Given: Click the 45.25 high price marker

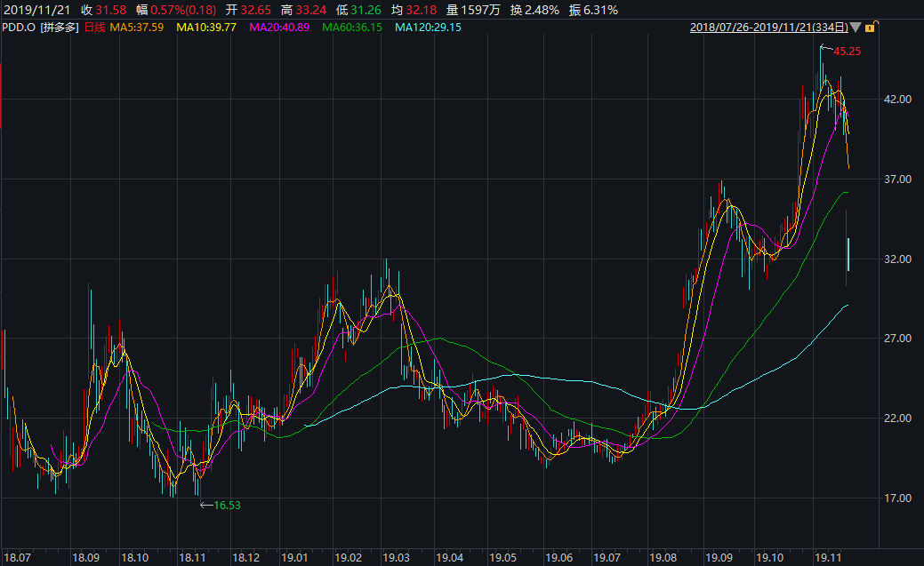Looking at the screenshot, I should pyautogui.click(x=847, y=52).
